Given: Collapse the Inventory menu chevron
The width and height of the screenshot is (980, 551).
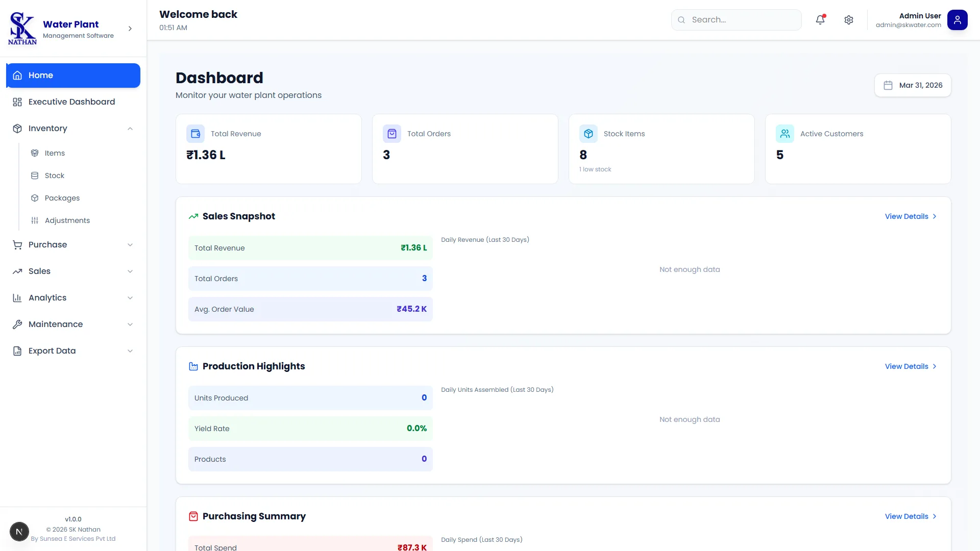Looking at the screenshot, I should click(130, 129).
